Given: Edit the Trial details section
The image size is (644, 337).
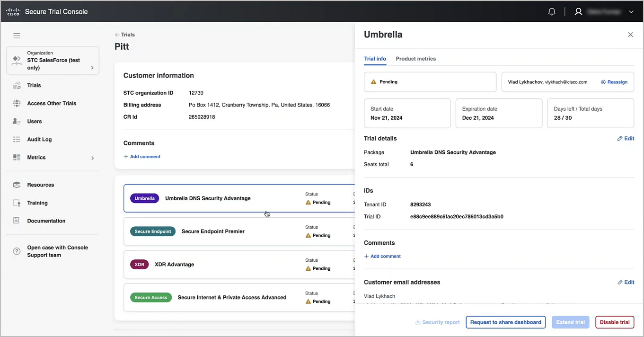Looking at the screenshot, I should [626, 139].
